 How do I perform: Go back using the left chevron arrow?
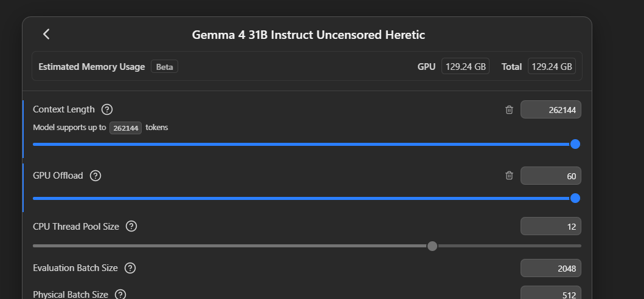[x=46, y=34]
